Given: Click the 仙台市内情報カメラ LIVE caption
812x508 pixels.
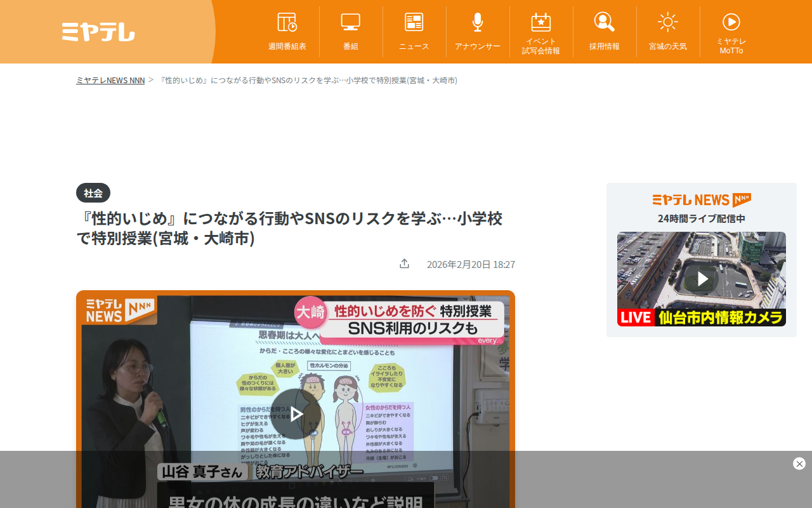Looking at the screenshot, I should pyautogui.click(x=702, y=317).
